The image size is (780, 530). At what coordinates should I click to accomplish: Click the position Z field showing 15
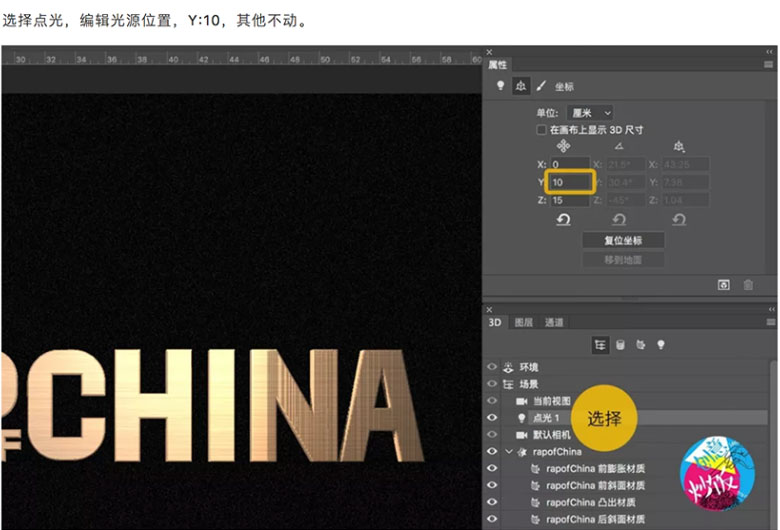[x=570, y=200]
